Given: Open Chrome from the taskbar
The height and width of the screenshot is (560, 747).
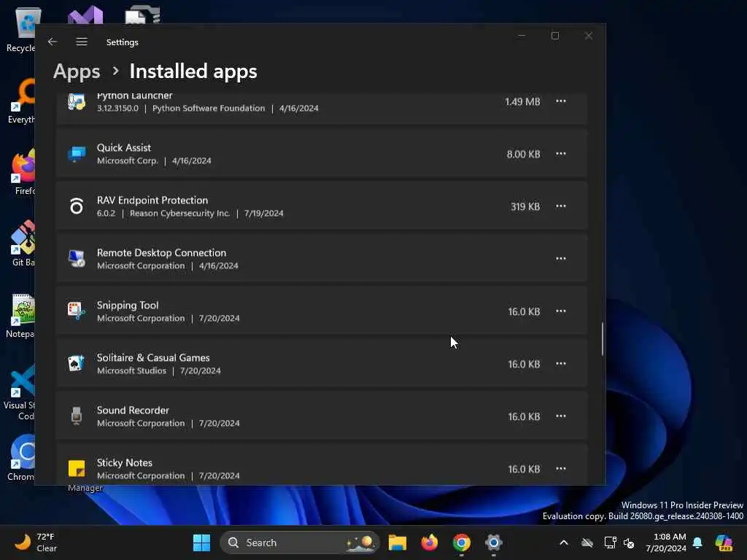Looking at the screenshot, I should click(x=461, y=542).
